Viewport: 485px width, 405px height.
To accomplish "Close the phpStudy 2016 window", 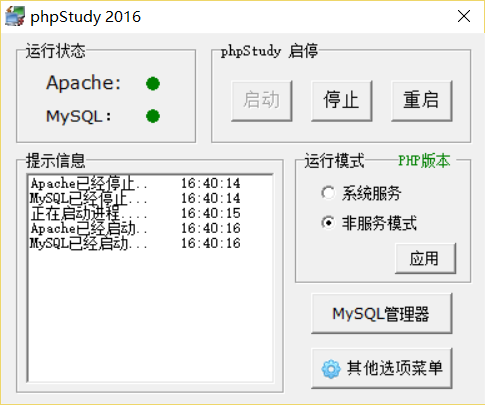I will tap(464, 16).
